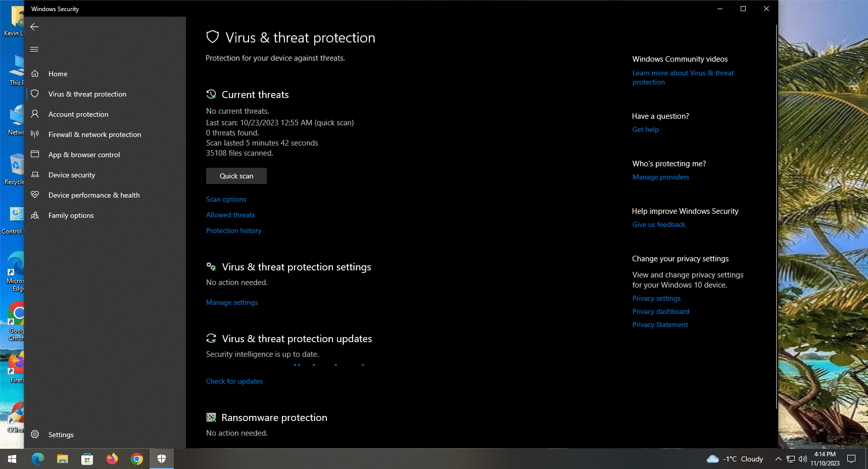This screenshot has width=868, height=469.
Task: Click the App & browser window icon
Action: point(35,155)
